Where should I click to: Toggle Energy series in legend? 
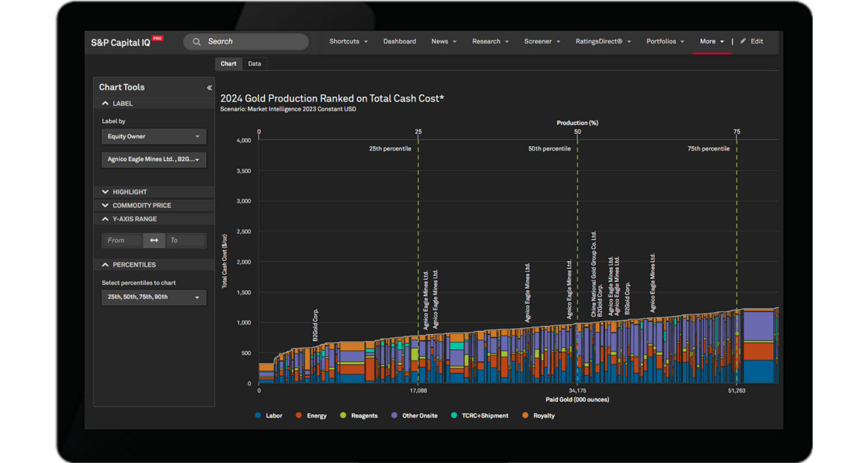[x=311, y=416]
